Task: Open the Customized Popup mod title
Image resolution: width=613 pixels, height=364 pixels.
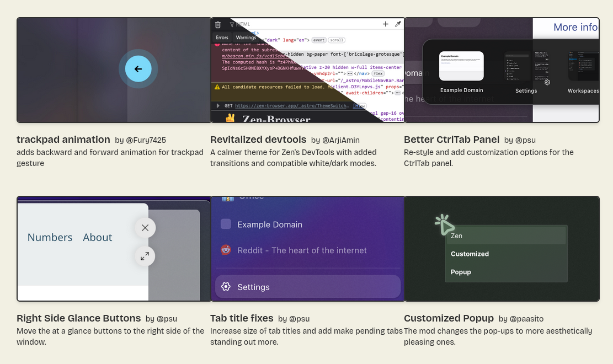Action: click(449, 318)
